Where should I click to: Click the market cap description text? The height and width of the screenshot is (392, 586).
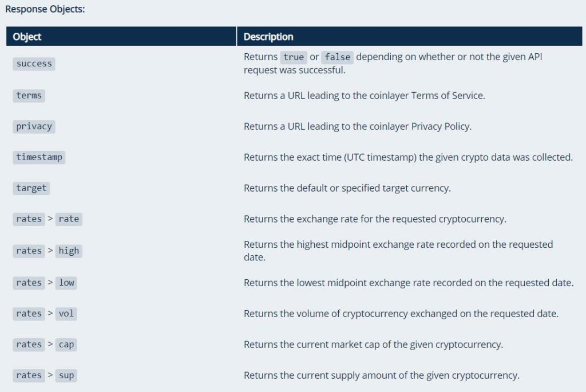(373, 345)
